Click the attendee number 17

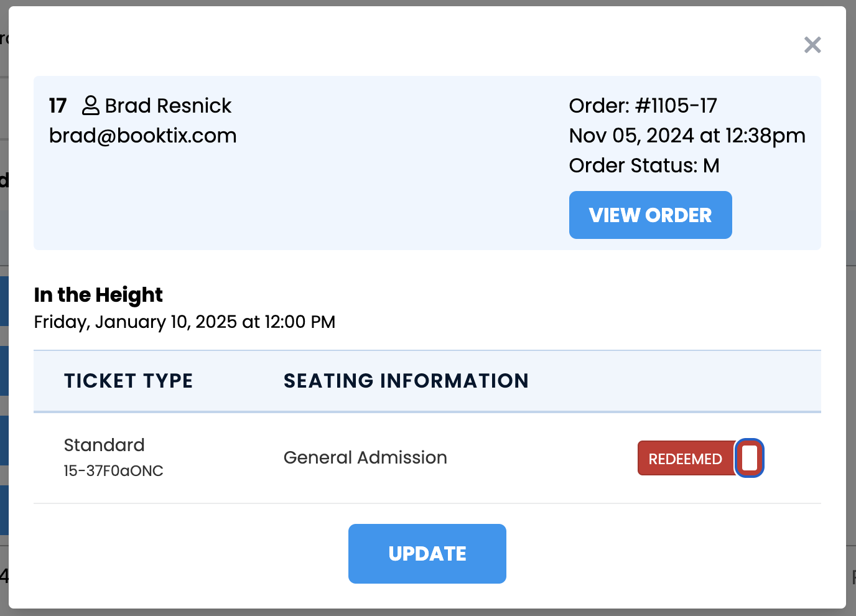click(58, 106)
